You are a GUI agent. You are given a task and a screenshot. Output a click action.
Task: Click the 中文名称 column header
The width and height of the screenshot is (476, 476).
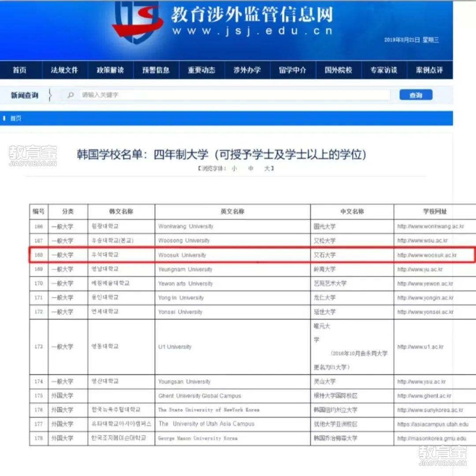(x=352, y=212)
